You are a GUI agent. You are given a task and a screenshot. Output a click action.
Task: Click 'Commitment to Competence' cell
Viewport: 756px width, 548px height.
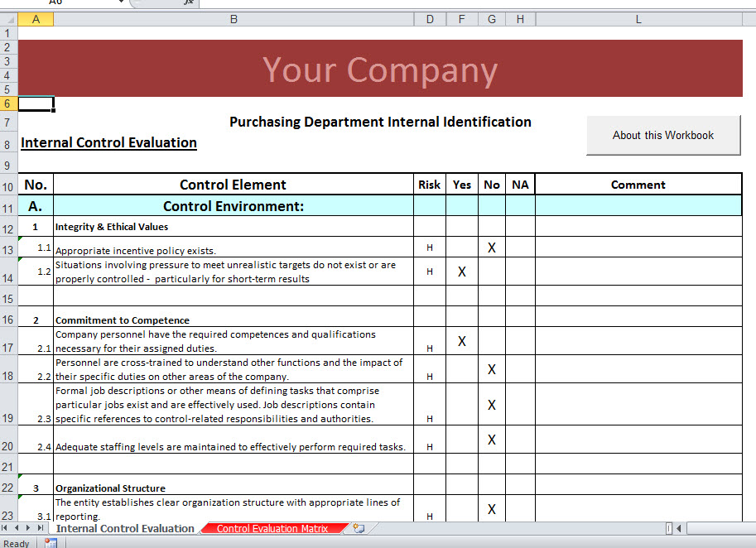234,317
